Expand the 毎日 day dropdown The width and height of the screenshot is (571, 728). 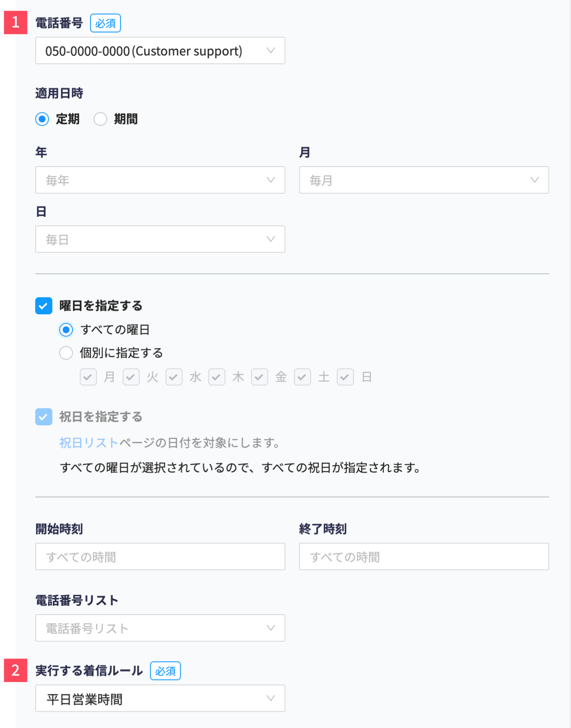160,239
